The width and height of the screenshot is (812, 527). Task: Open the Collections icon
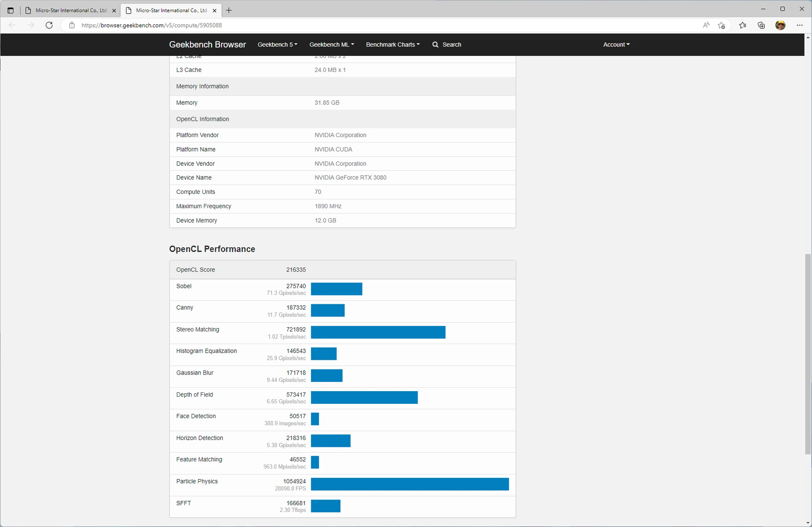coord(761,25)
